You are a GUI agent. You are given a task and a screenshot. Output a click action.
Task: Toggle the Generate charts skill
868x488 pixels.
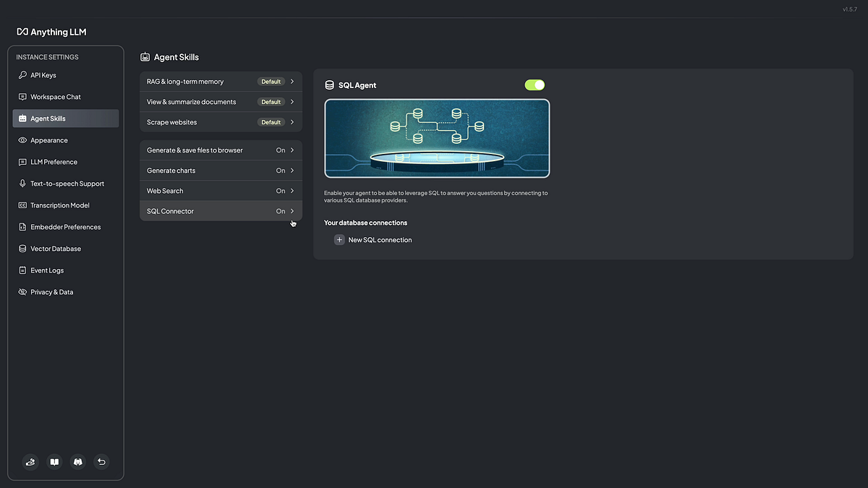coord(221,170)
